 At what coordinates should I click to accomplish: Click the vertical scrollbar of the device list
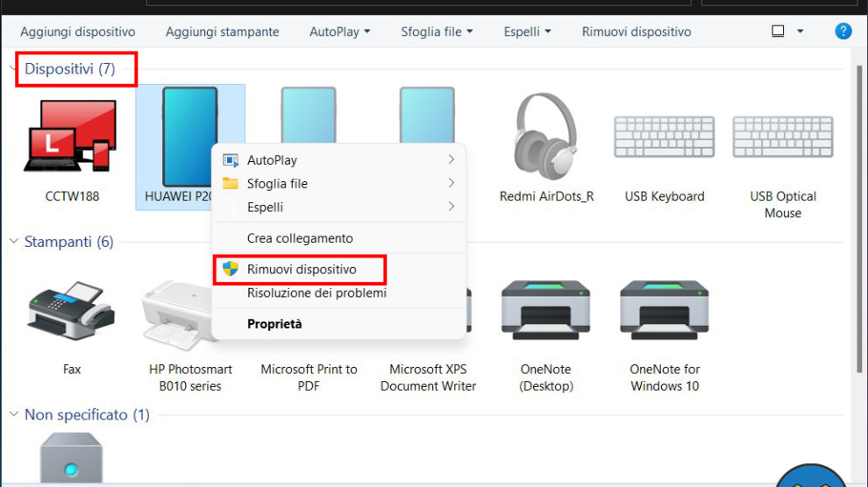[860, 219]
